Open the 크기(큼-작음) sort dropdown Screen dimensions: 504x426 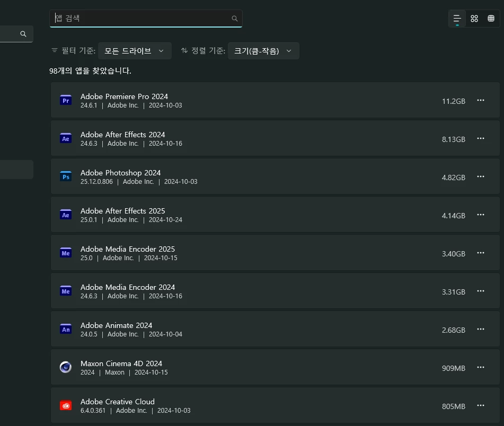pyautogui.click(x=263, y=51)
